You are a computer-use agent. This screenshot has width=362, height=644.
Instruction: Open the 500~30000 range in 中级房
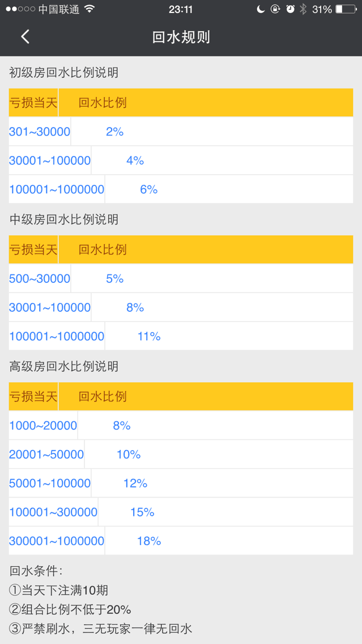pos(40,279)
